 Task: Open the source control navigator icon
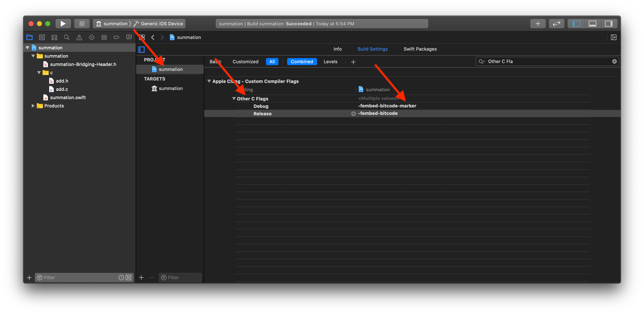[42, 37]
